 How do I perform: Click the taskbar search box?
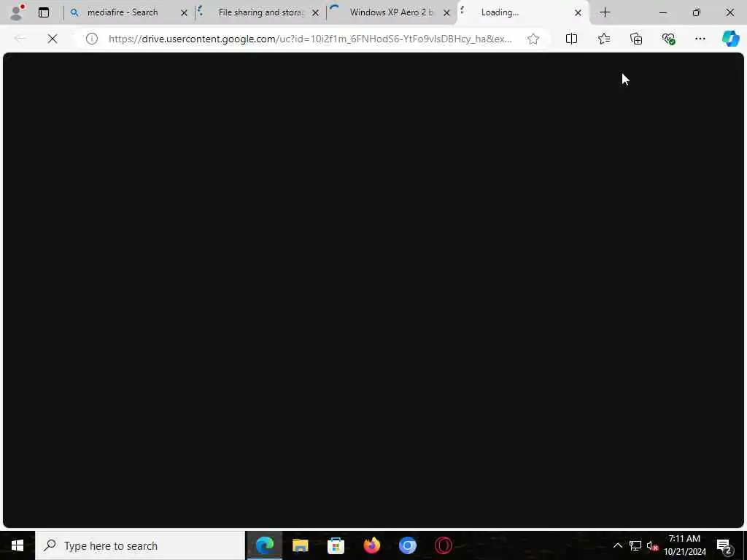click(140, 545)
